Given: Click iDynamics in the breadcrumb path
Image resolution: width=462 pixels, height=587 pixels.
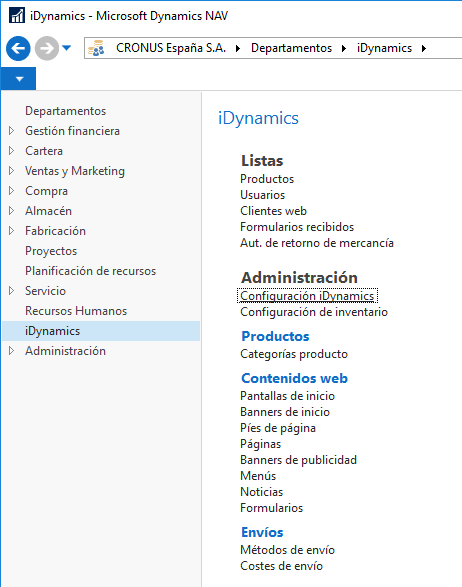Looking at the screenshot, I should point(384,48).
